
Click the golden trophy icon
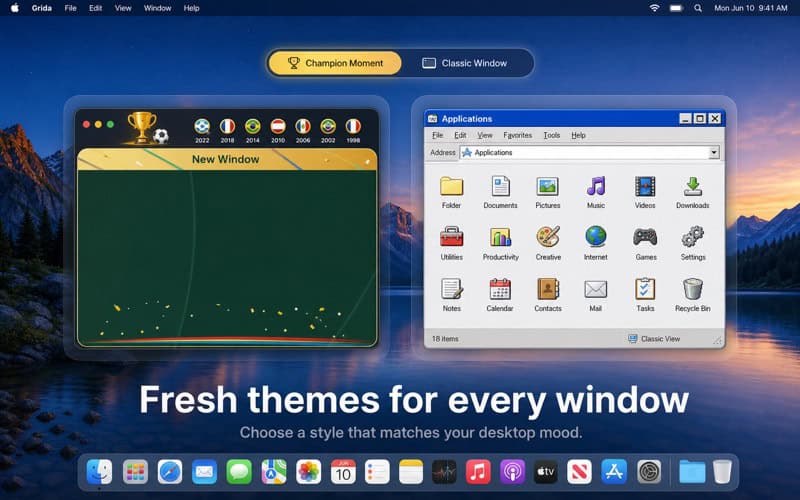[x=142, y=127]
